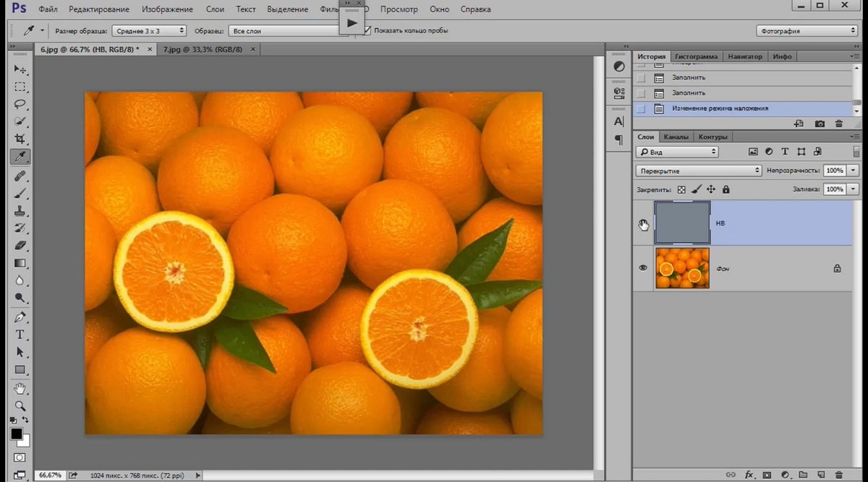Click НВ layer thumbnail

682,223
